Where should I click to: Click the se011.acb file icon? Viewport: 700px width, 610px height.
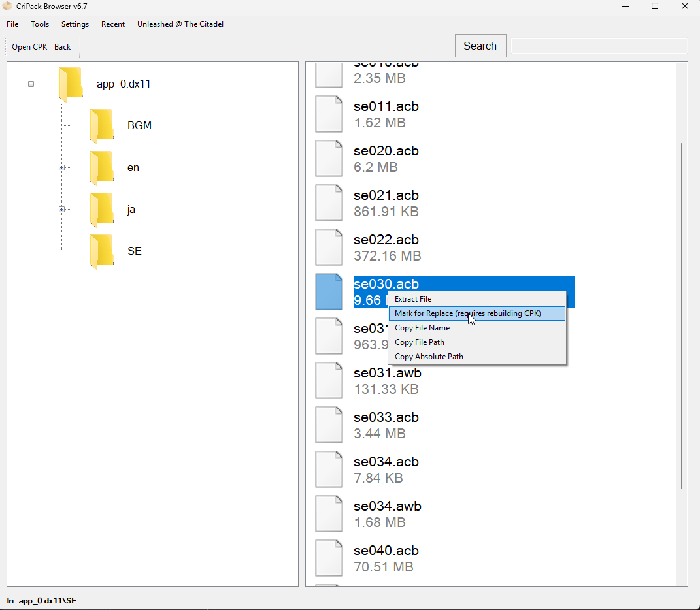pyautogui.click(x=329, y=114)
